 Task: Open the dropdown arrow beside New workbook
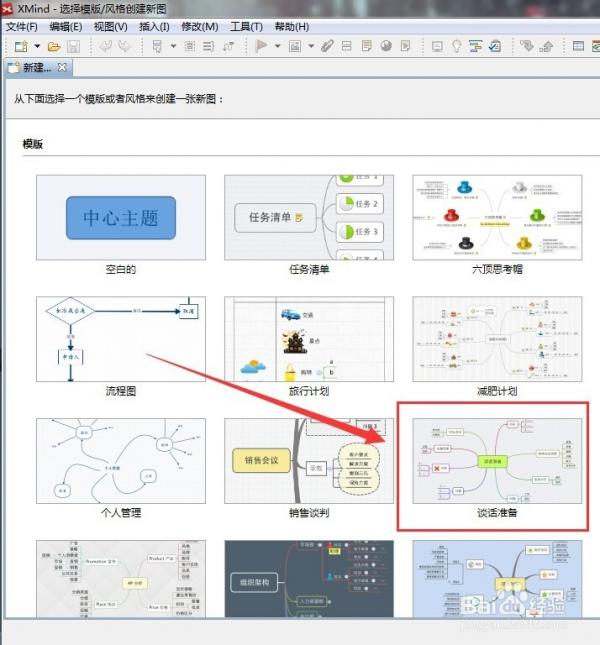tap(37, 46)
